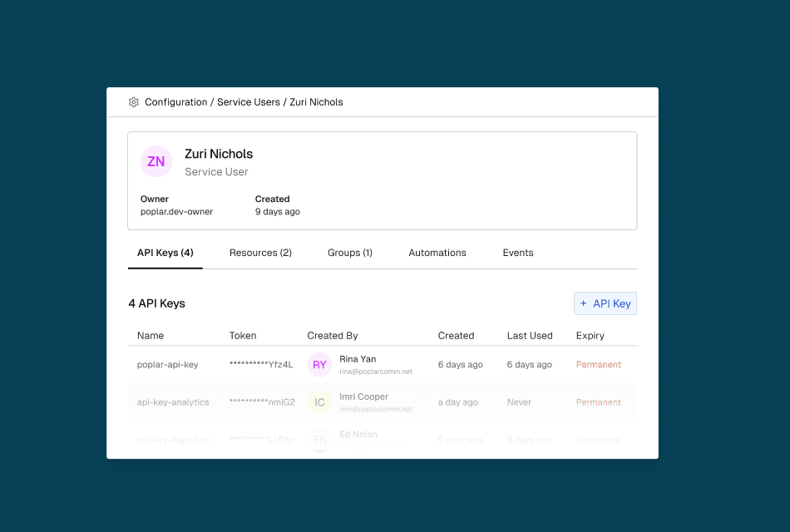The image size is (790, 532).
Task: Click the RY avatar for Rina Yan
Action: [320, 365]
